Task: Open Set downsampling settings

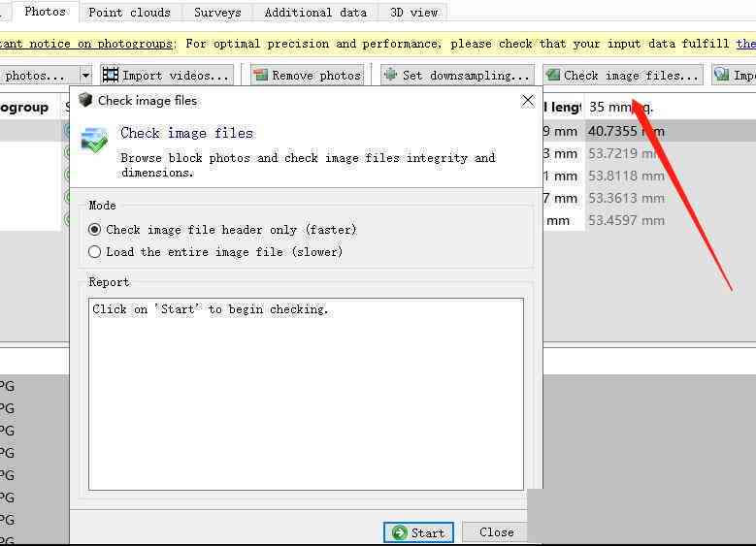Action: [457, 76]
